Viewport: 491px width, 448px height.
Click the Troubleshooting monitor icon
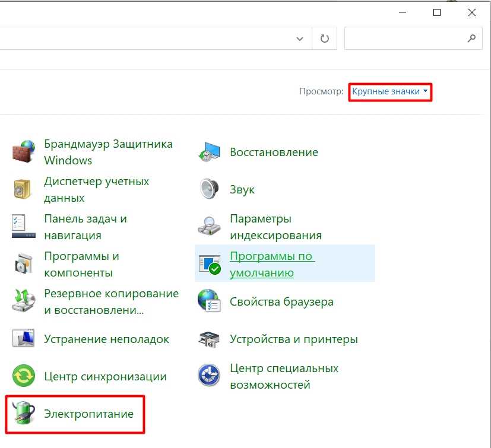(24, 338)
